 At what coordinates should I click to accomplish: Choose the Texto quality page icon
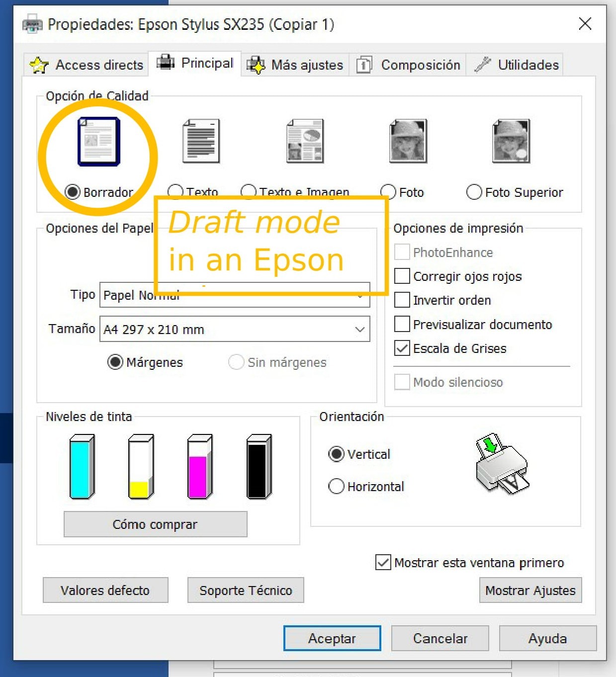[x=201, y=141]
